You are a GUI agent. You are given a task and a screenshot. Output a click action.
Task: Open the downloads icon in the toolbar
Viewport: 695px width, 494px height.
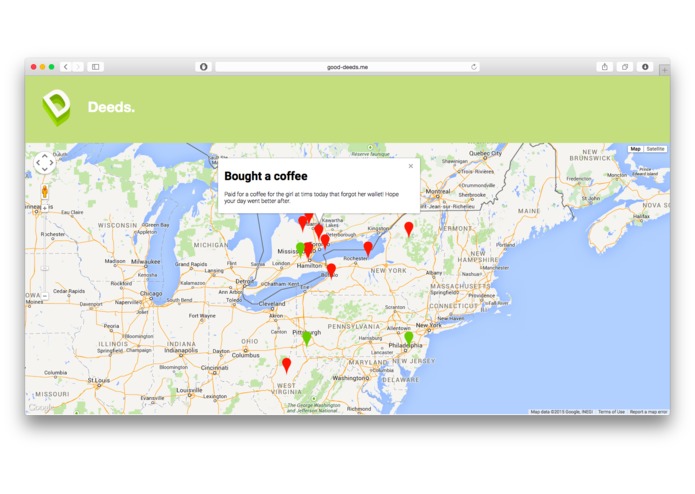(x=645, y=67)
